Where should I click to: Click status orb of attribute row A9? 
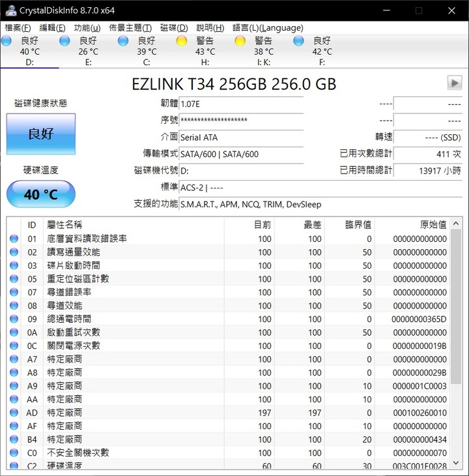tap(14, 385)
